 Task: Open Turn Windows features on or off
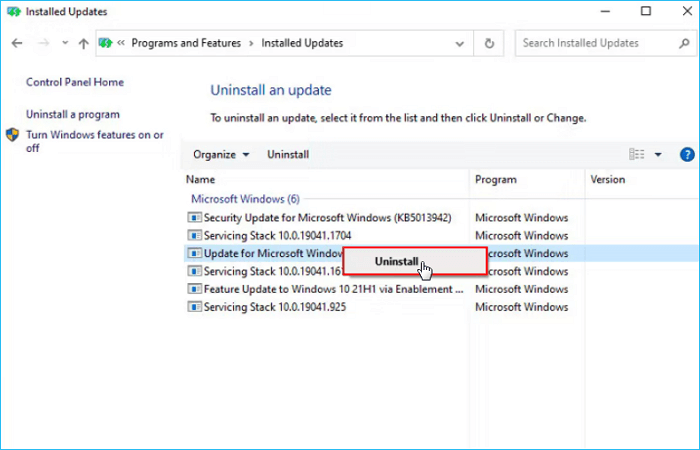click(x=95, y=141)
